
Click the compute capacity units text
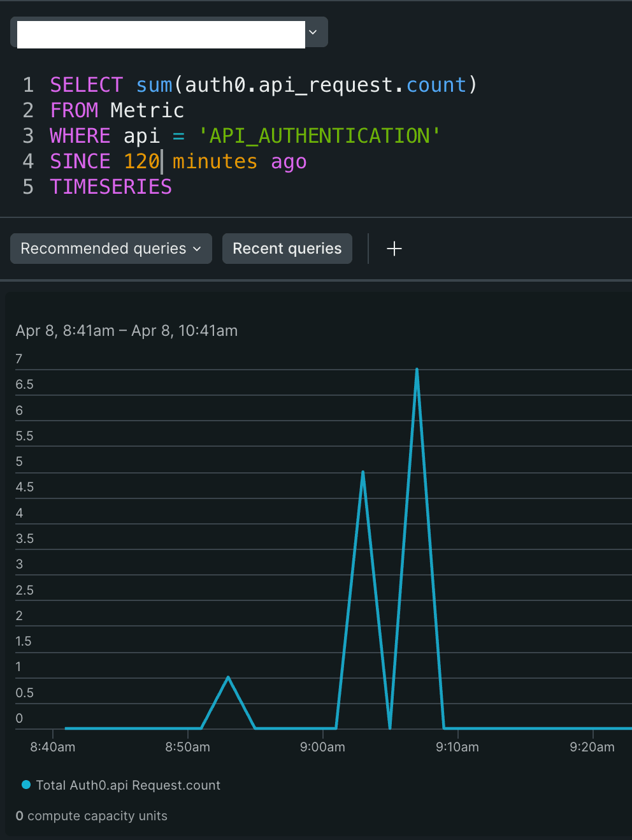[x=91, y=815]
